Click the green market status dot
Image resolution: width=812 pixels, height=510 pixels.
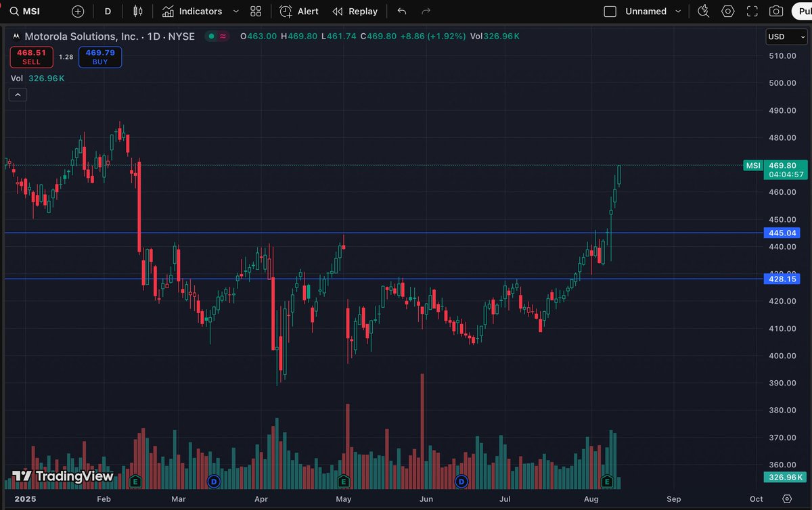point(212,37)
